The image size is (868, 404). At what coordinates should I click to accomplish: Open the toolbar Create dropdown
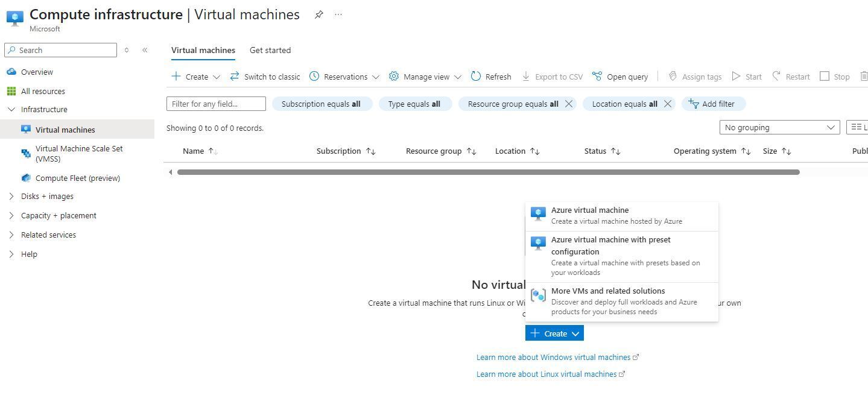(x=196, y=77)
